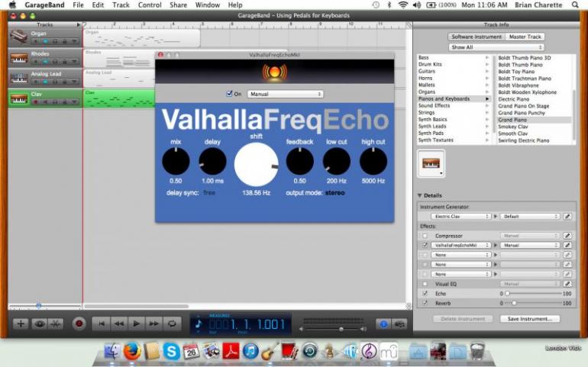Toggle delay sync free setting
The width and height of the screenshot is (588, 367).
coord(209,193)
